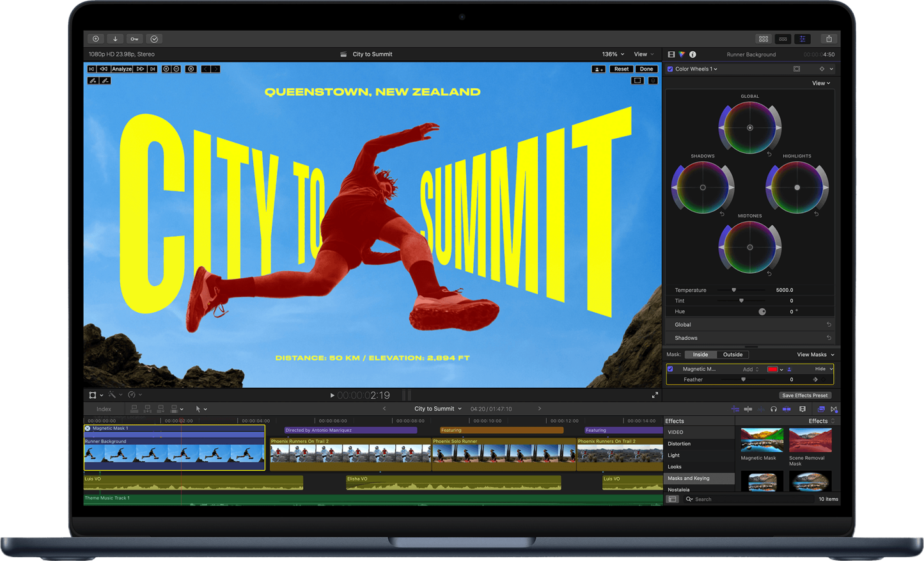Click the Share export icon
The width and height of the screenshot is (924, 561).
coord(829,39)
